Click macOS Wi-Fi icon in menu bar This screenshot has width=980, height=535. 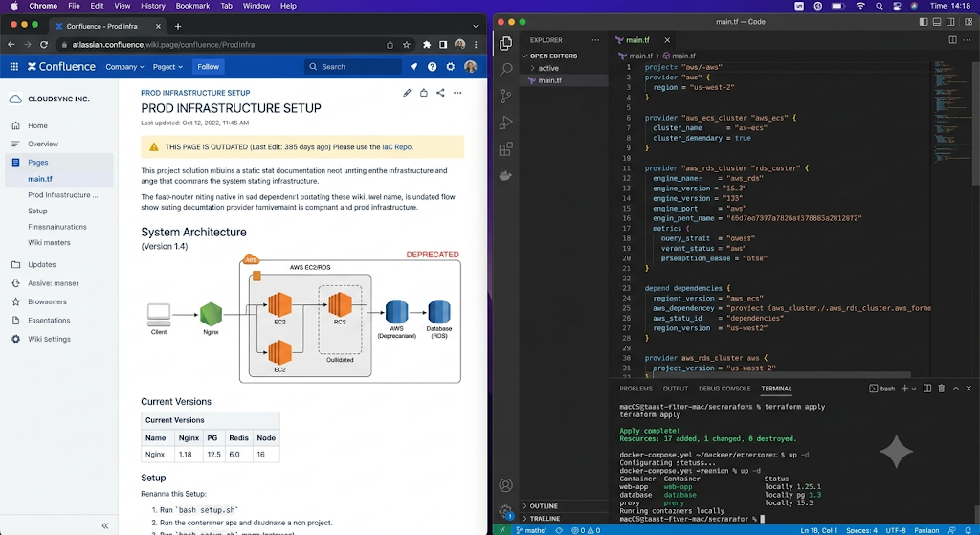point(860,6)
